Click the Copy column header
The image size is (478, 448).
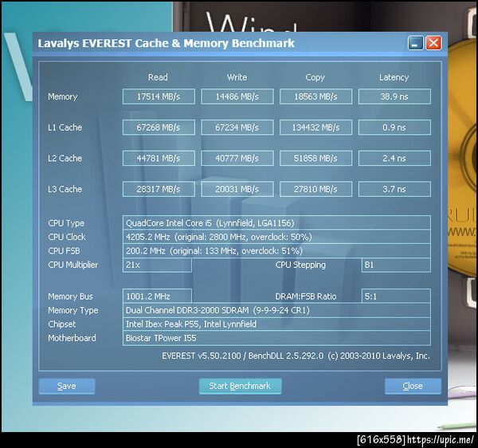pyautogui.click(x=315, y=78)
